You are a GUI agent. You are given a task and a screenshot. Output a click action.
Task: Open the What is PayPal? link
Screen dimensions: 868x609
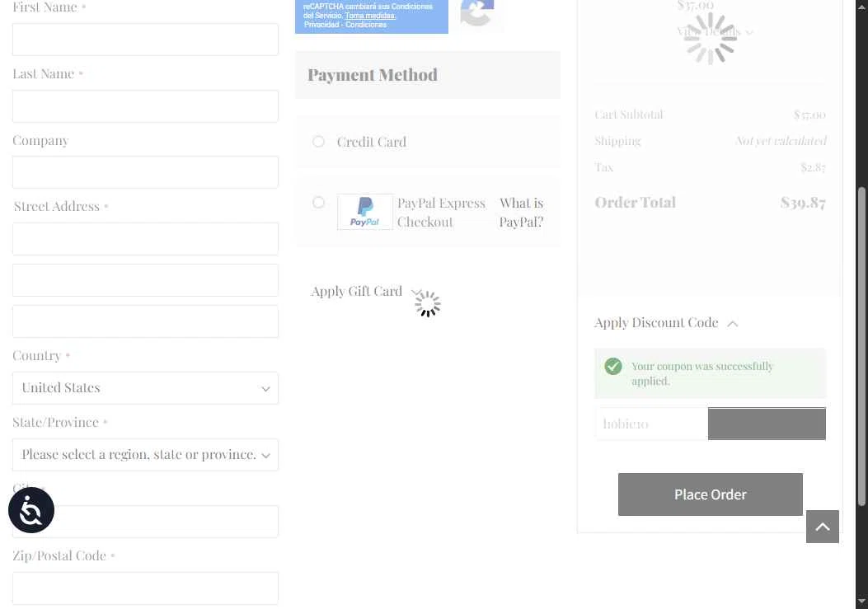click(x=521, y=213)
